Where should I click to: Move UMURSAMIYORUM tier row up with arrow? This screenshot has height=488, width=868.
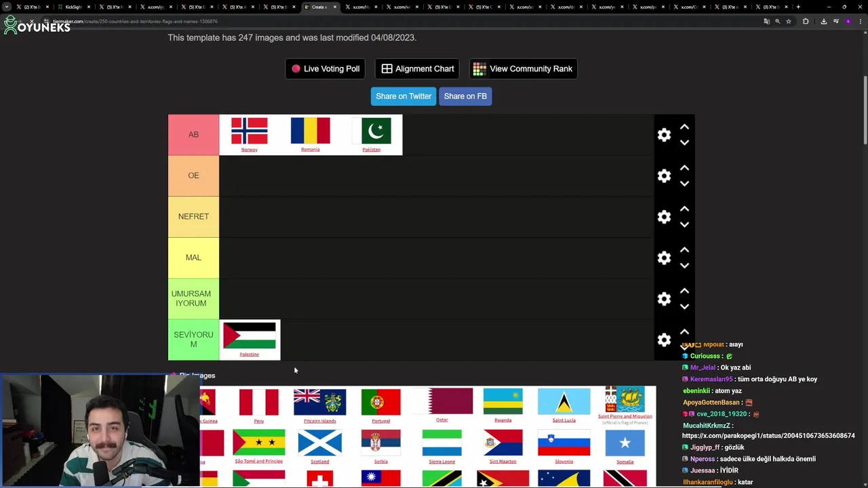[x=684, y=291]
